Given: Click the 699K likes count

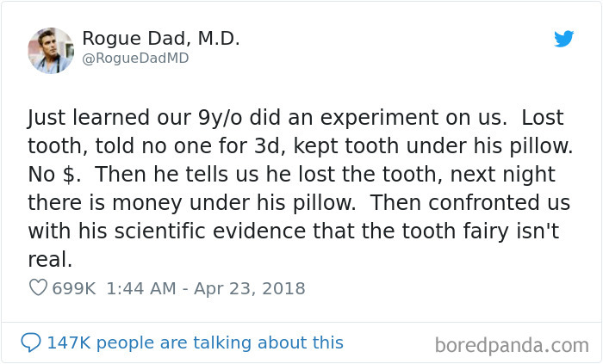Looking at the screenshot, I should point(74,288).
